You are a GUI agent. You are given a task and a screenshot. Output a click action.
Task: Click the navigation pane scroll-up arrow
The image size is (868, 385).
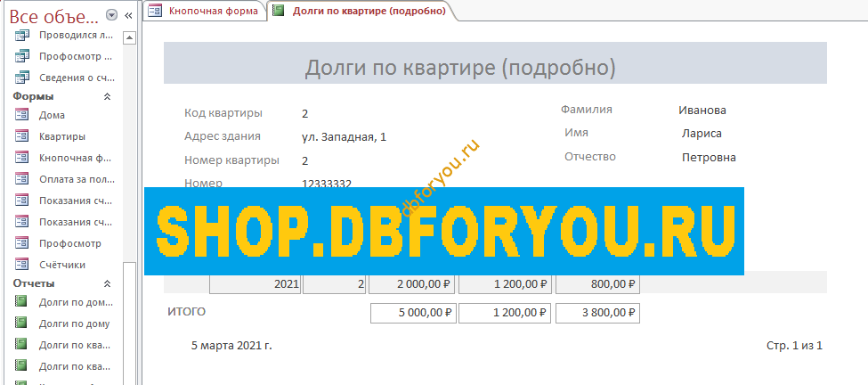[x=130, y=37]
